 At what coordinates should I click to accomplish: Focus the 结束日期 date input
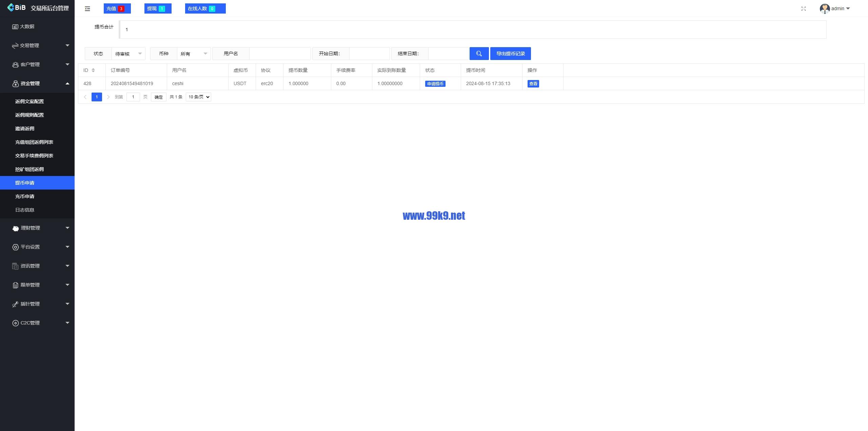pos(448,54)
